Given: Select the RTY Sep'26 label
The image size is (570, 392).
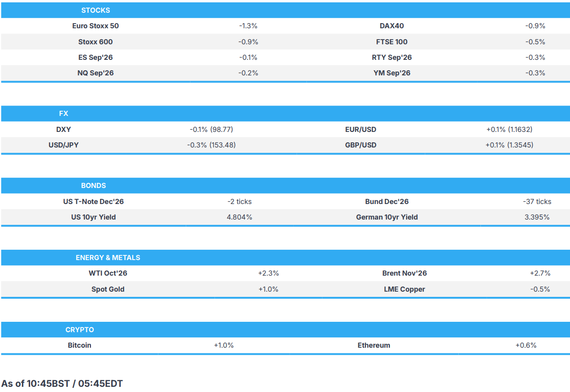Looking at the screenshot, I should pyautogui.click(x=392, y=57).
